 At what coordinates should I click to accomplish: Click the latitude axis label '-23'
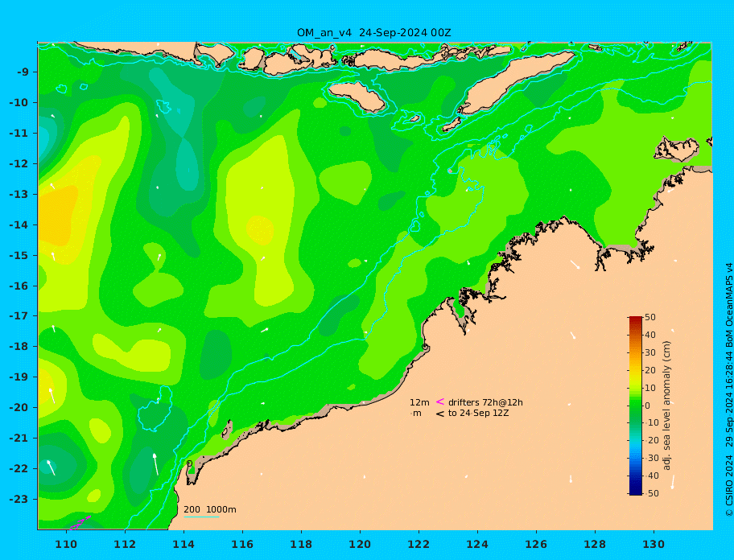tap(19, 499)
